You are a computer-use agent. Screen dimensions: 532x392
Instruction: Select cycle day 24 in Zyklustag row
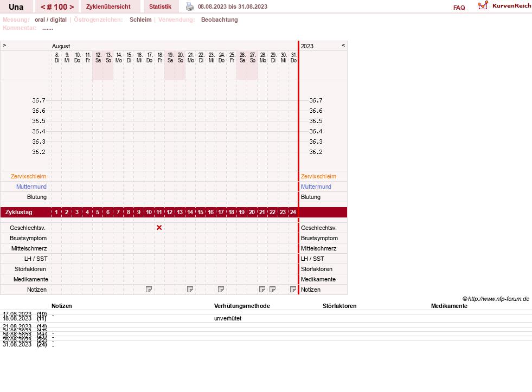click(x=293, y=213)
